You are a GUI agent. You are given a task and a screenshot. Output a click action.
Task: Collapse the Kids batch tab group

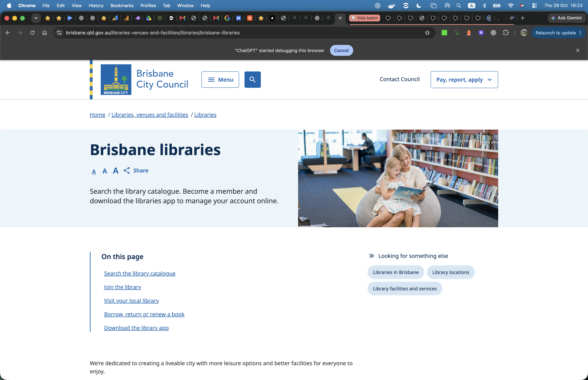click(x=364, y=18)
